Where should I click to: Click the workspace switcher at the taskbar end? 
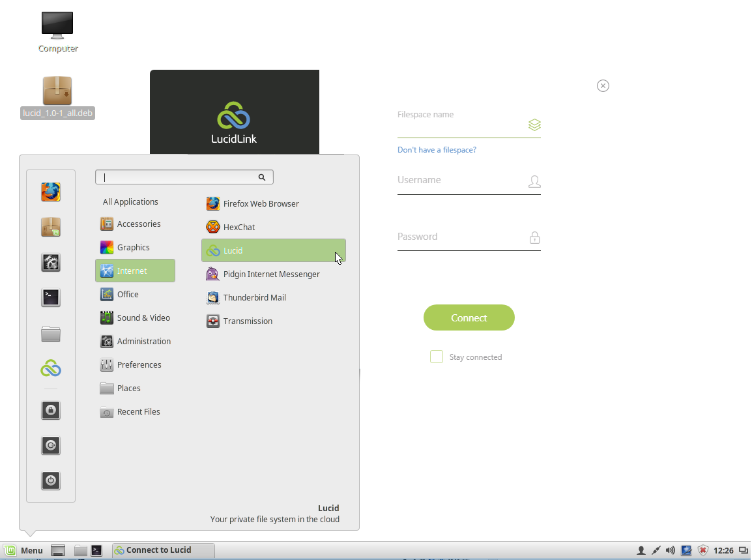pos(744,550)
